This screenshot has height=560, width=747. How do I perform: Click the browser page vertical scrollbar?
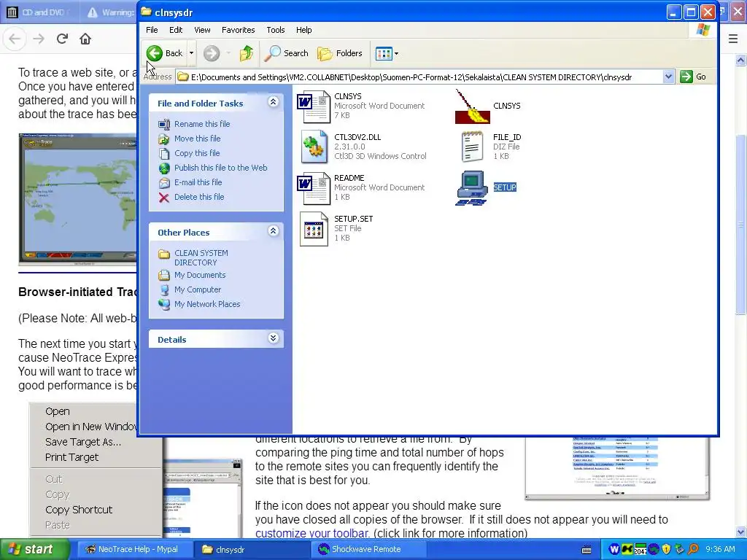[x=740, y=224]
